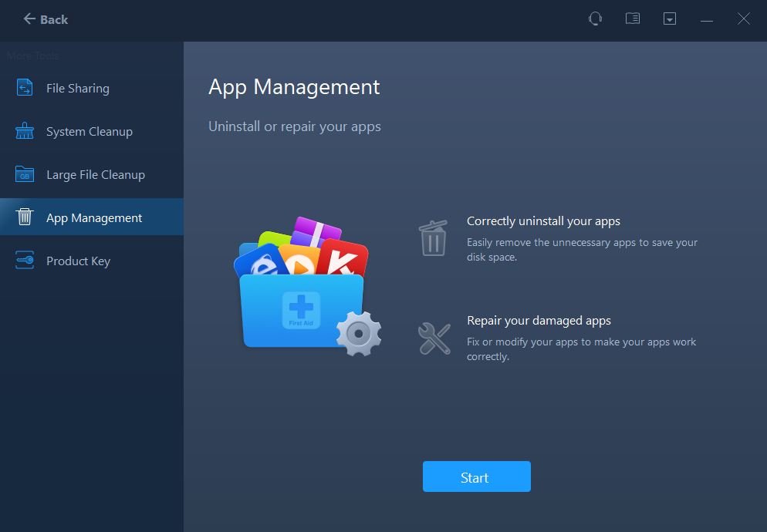Click "Uninstall or repair your apps" subtitle
Screen dimensions: 767x532
pyautogui.click(x=295, y=126)
